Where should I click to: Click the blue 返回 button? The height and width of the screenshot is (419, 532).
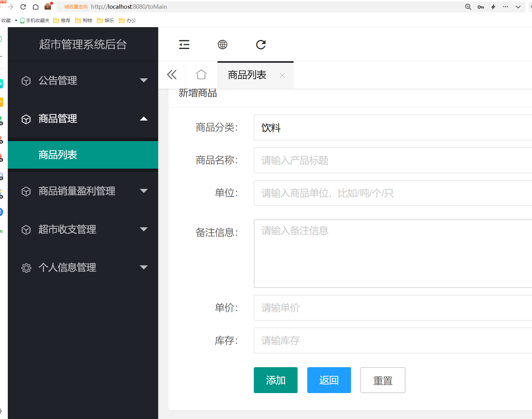pos(329,380)
